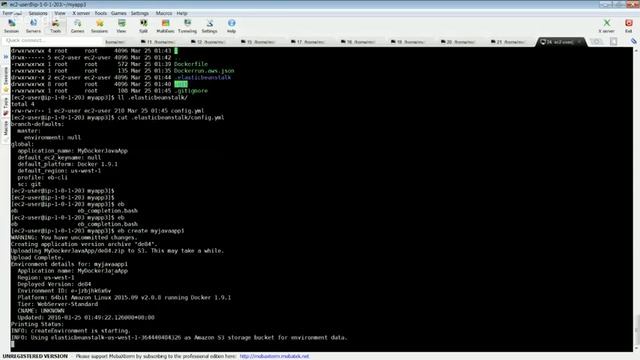This screenshot has width=640, height=360.
Task: Click the 'INFO: createEnvironment is starting.' line
Action: tap(71, 331)
